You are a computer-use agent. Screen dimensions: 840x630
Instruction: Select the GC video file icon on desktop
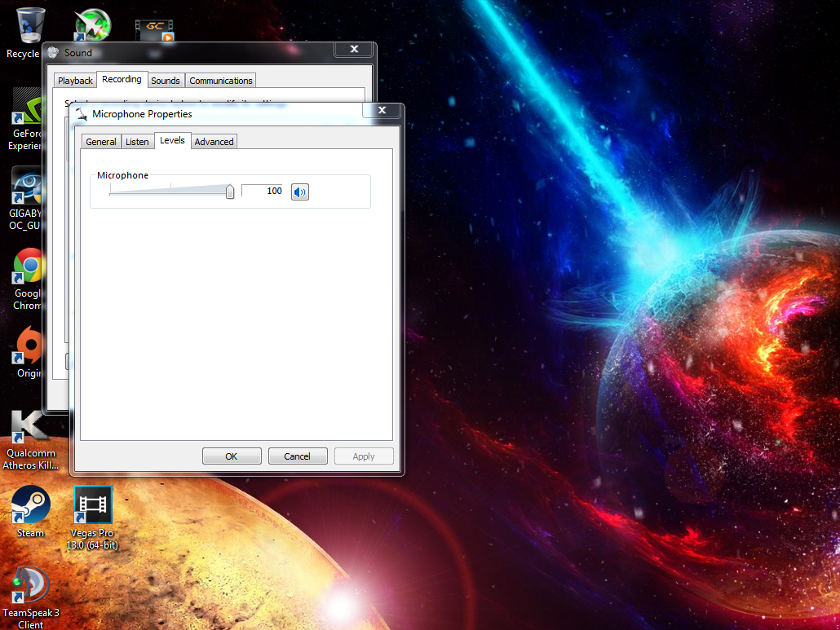point(154,30)
